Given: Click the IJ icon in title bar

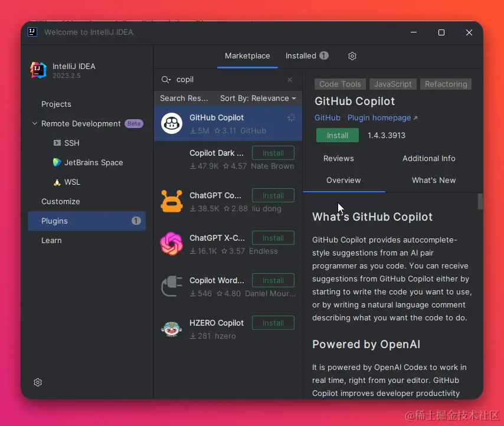Looking at the screenshot, I should point(32,32).
